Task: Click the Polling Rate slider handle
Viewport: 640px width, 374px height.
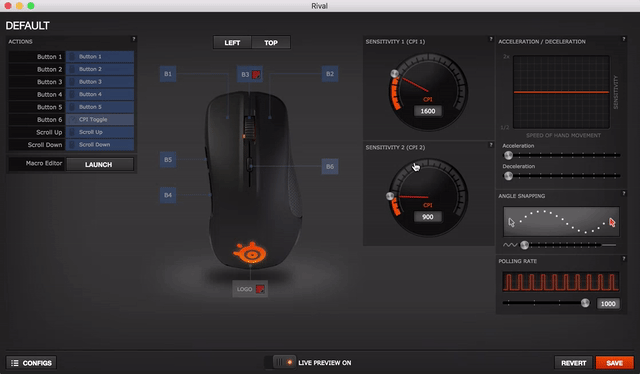Action: coord(585,303)
